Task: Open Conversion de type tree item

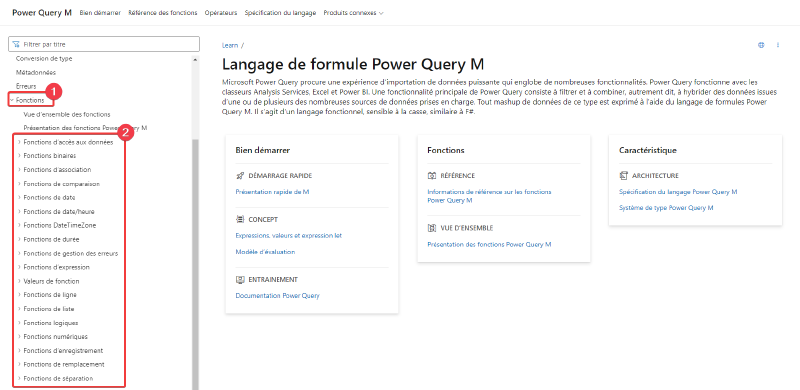Action: (x=44, y=59)
